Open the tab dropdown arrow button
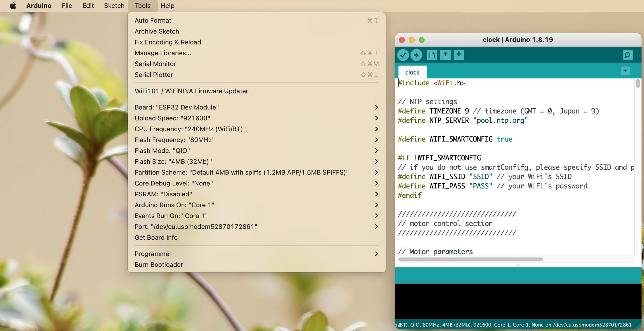Screen dimensions: 644x331 (x=625, y=71)
